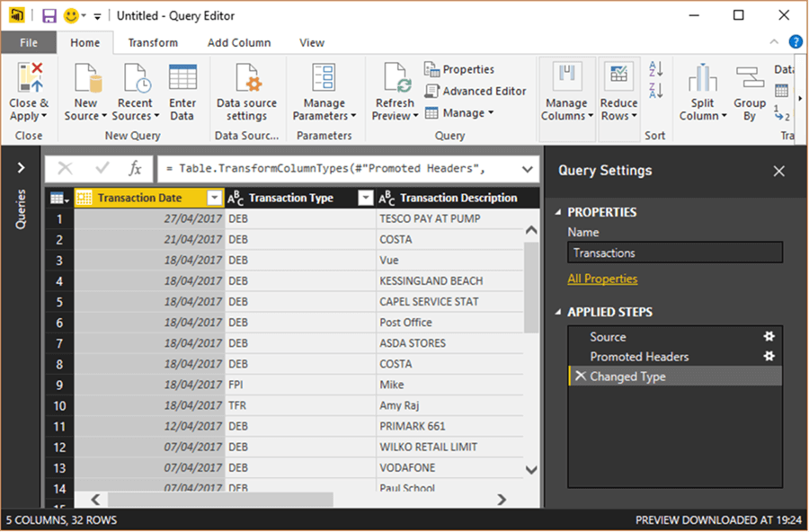Click the query Name input field

pyautogui.click(x=674, y=253)
